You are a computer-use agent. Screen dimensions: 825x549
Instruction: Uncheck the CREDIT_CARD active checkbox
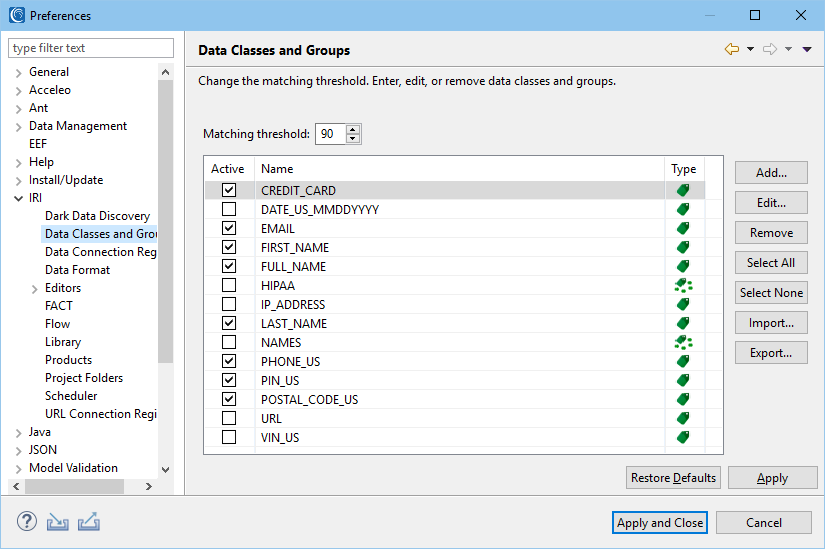229,190
